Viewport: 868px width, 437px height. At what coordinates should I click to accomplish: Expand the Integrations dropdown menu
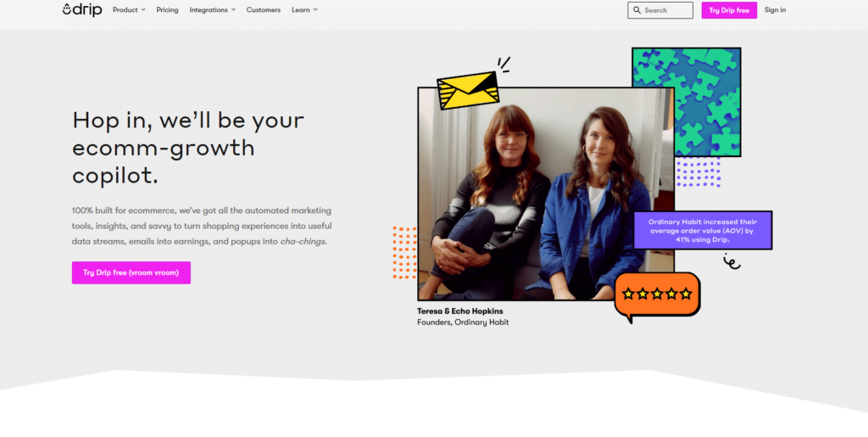[x=213, y=10]
